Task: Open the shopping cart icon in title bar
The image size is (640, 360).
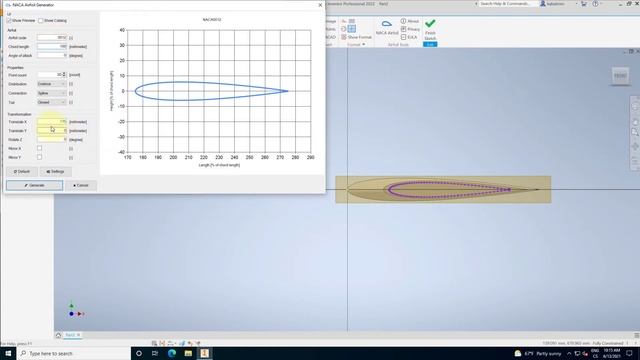Action: coord(584,4)
